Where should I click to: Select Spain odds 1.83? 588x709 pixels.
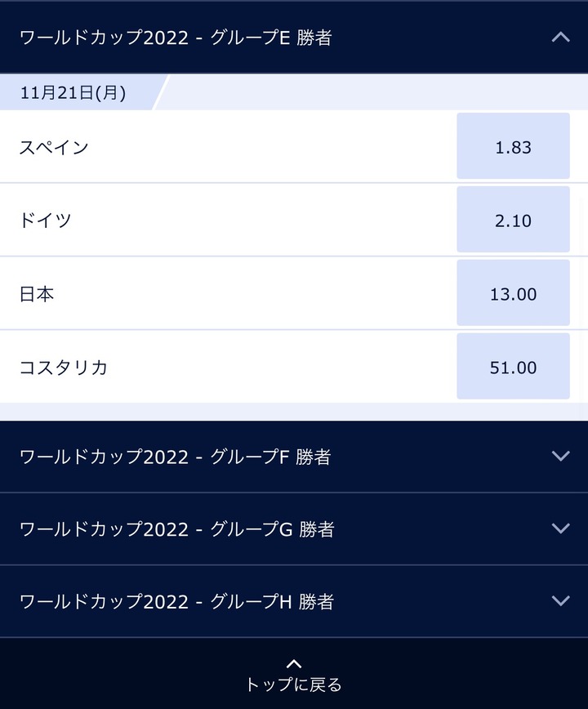tap(513, 146)
